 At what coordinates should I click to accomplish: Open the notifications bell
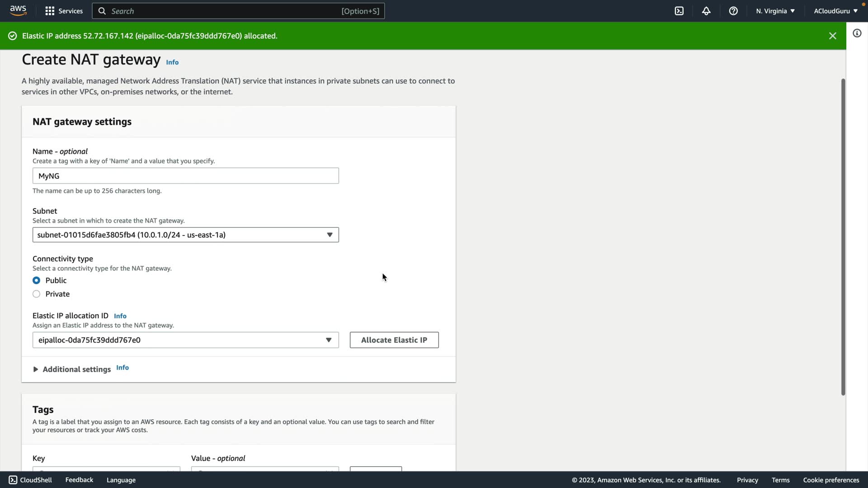tap(706, 11)
